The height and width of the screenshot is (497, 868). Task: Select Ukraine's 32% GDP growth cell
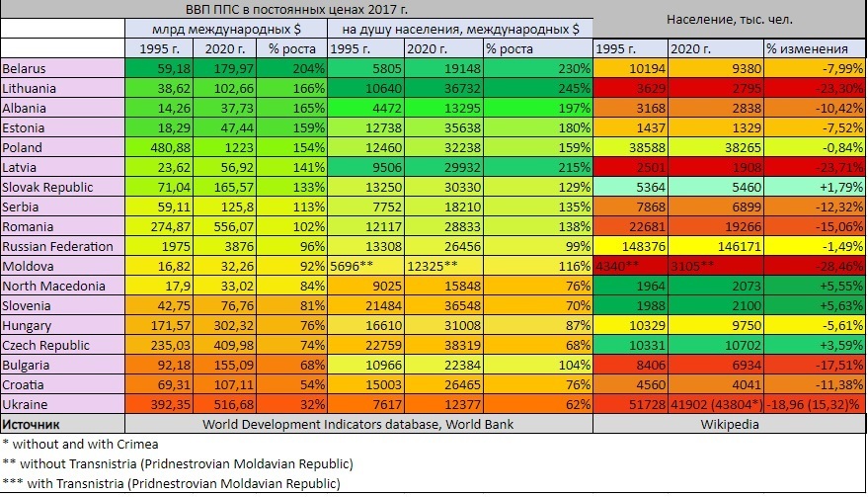[290, 406]
